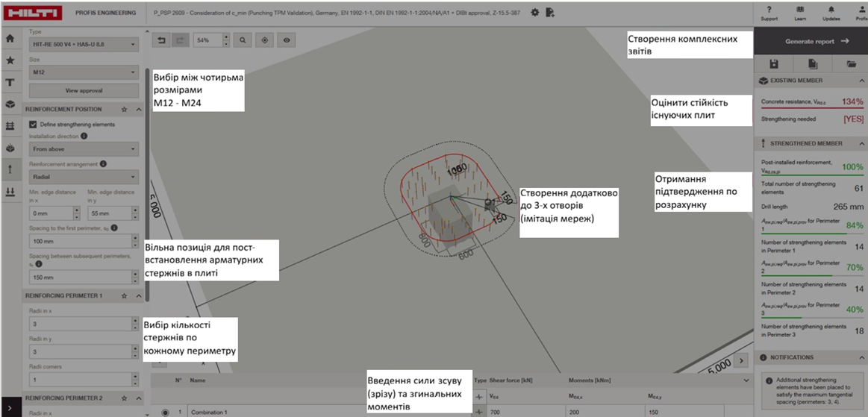Expand left sidebar with bottom chevron

(10, 408)
